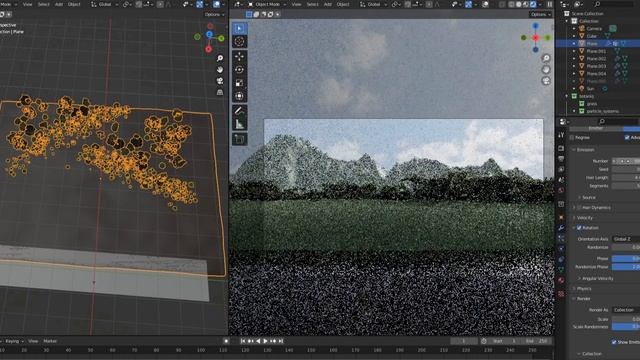The image size is (640, 360).
Task: Open Object menu in right viewport header
Action: point(343,4)
